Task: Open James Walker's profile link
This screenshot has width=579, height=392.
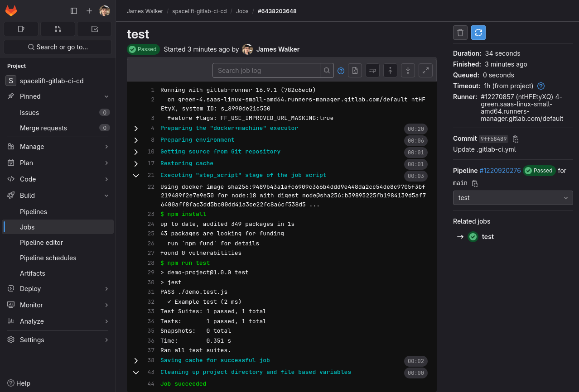Action: click(278, 49)
